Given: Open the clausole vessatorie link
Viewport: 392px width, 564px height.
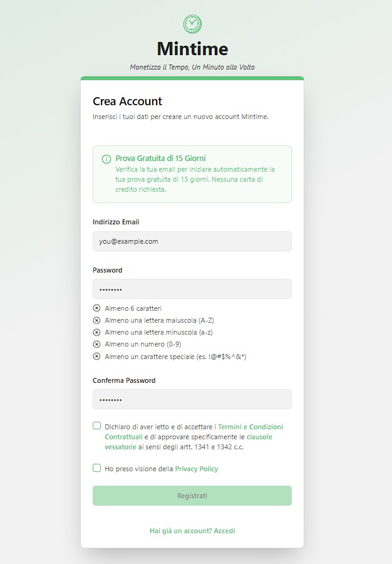Looking at the screenshot, I should point(188,442).
